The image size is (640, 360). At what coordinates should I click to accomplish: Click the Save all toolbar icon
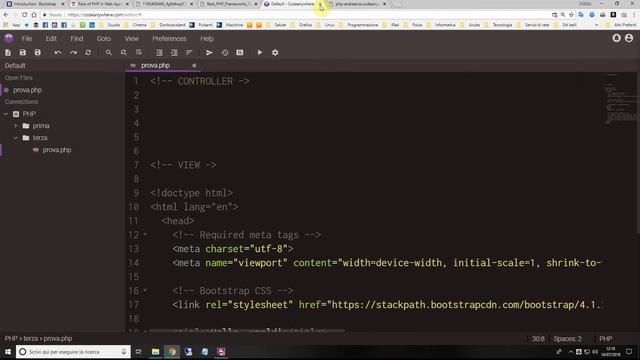pos(38,53)
